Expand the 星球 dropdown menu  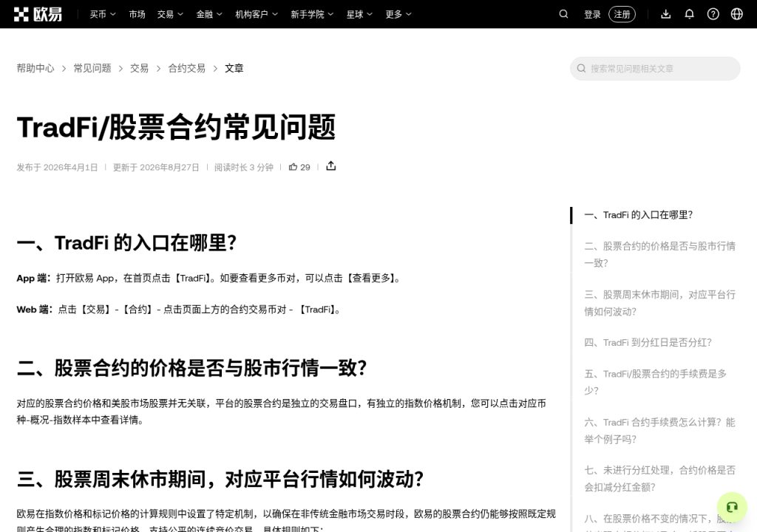point(360,15)
